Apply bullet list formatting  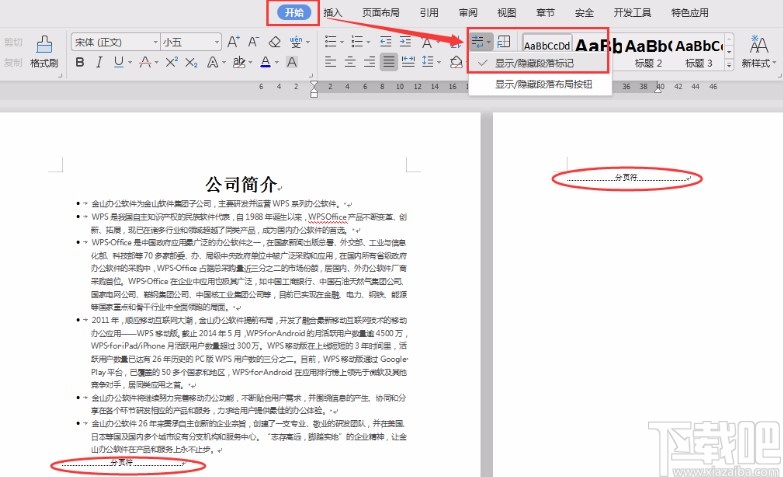point(330,41)
